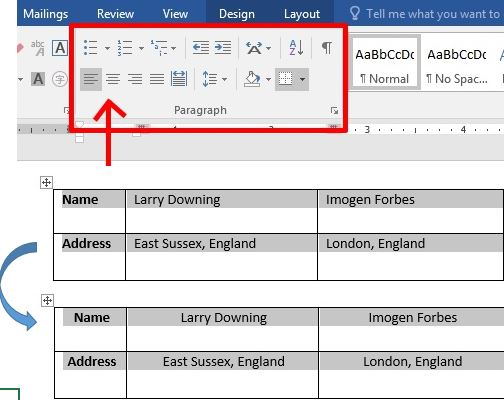
Task: Open the Bullets dropdown arrow
Action: pyautogui.click(x=107, y=48)
